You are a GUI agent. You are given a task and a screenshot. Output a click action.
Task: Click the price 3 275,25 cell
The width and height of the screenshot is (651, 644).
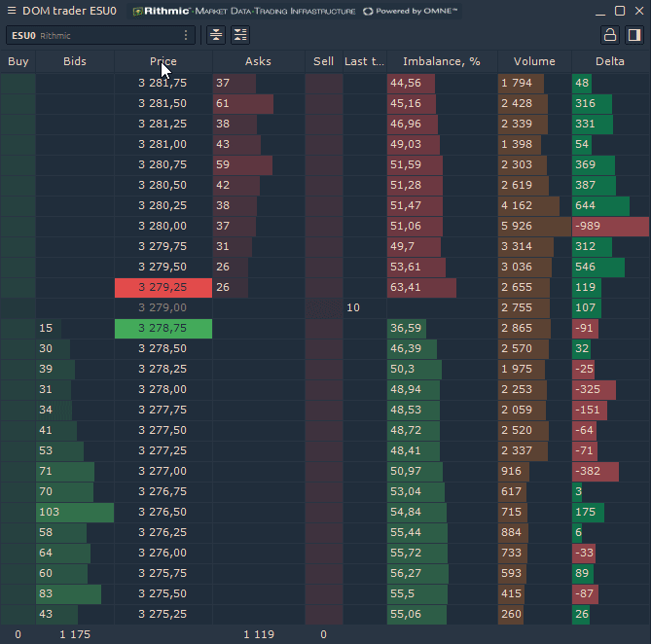(x=163, y=614)
